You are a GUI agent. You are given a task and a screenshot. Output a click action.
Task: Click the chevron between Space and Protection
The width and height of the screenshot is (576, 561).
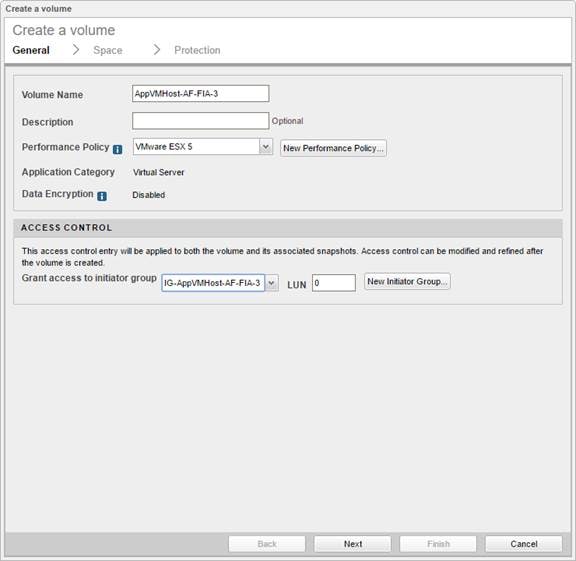tap(157, 50)
